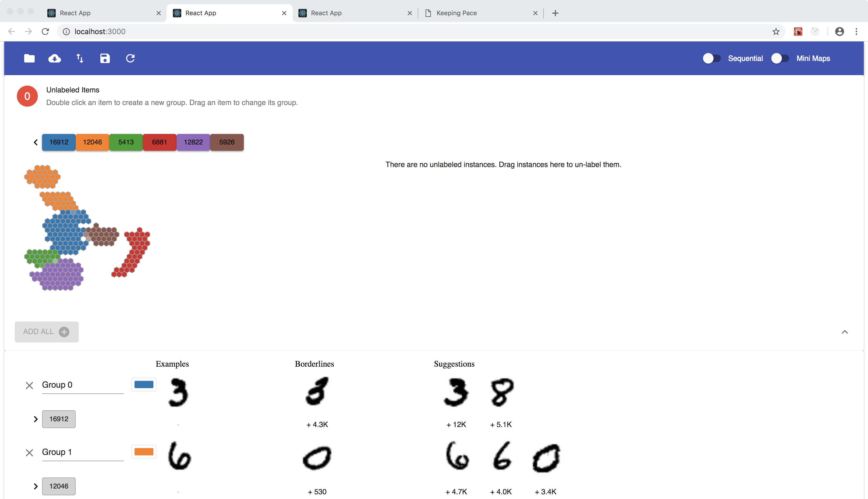Click the cloud download icon

coord(54,58)
